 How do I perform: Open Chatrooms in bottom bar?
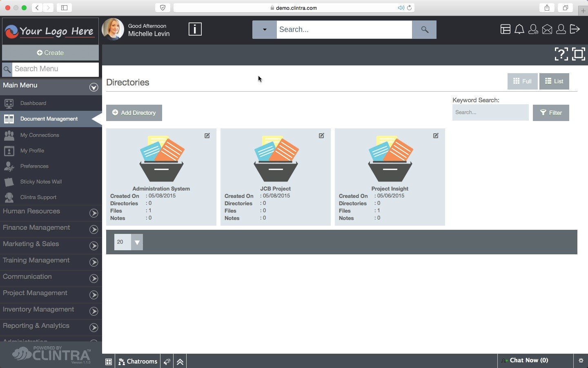point(138,361)
